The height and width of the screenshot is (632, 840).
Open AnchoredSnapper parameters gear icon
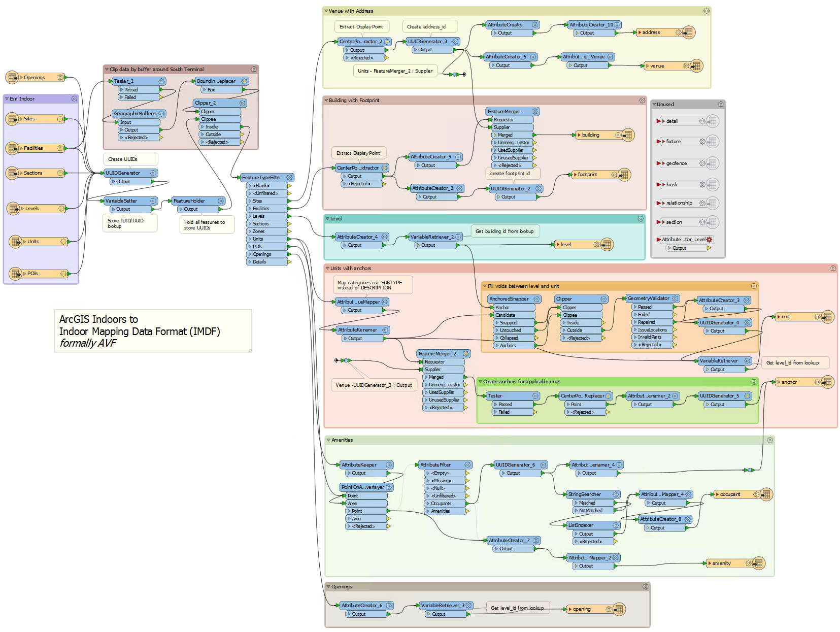[x=536, y=299]
